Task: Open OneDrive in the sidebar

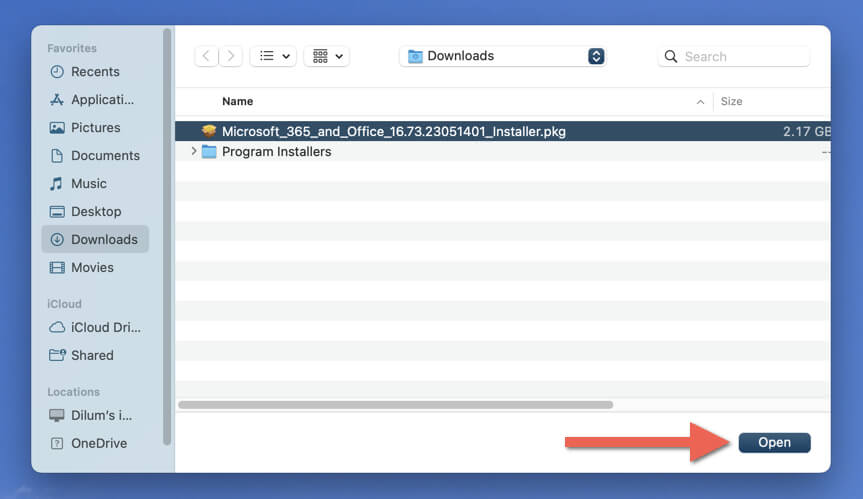Action: pyautogui.click(x=95, y=443)
